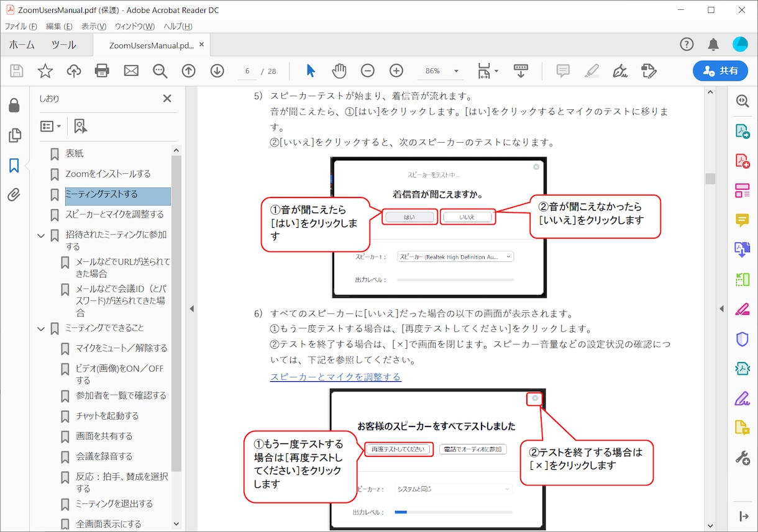The image size is (758, 532).
Task: Open the zoom percentage dropdown
Action: pyautogui.click(x=457, y=71)
